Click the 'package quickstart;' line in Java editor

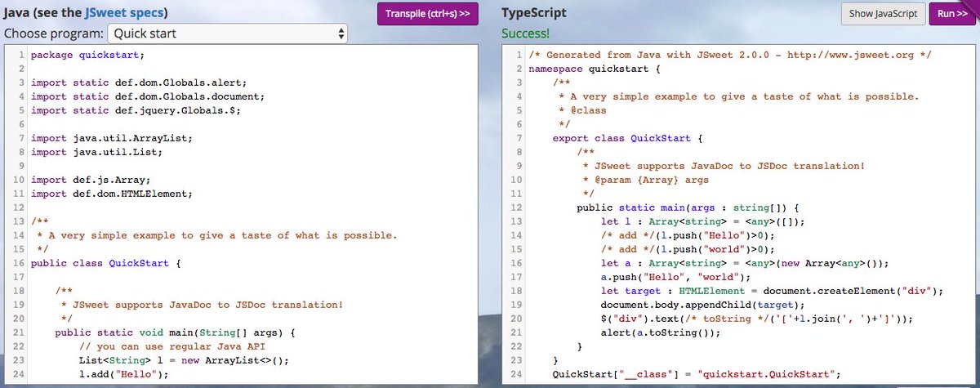coord(87,55)
